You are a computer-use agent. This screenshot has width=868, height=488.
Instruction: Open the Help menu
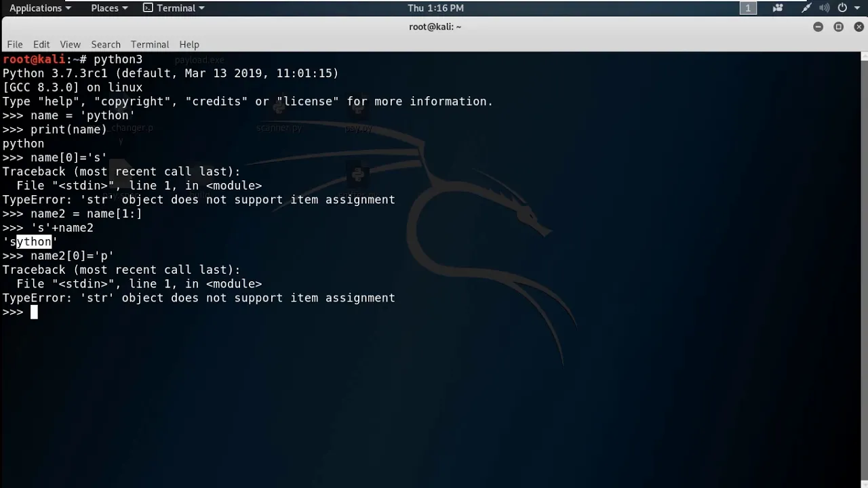click(x=189, y=44)
